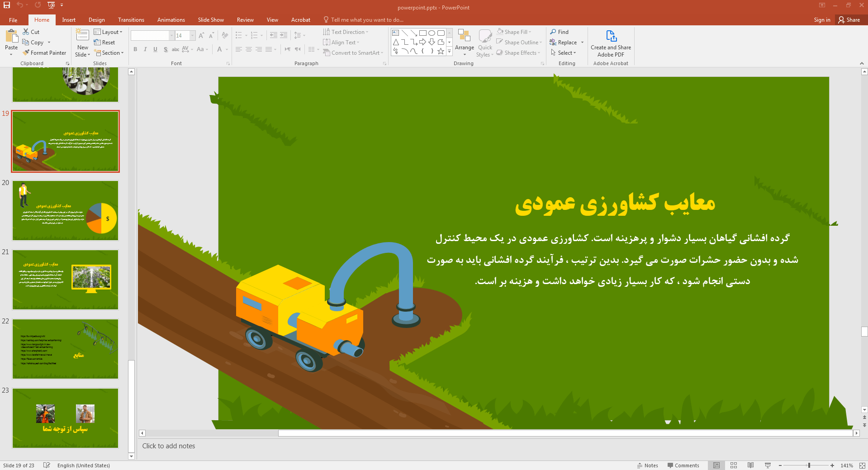The image size is (868, 470).
Task: Open the font size dropdown arrow
Action: coord(193,35)
